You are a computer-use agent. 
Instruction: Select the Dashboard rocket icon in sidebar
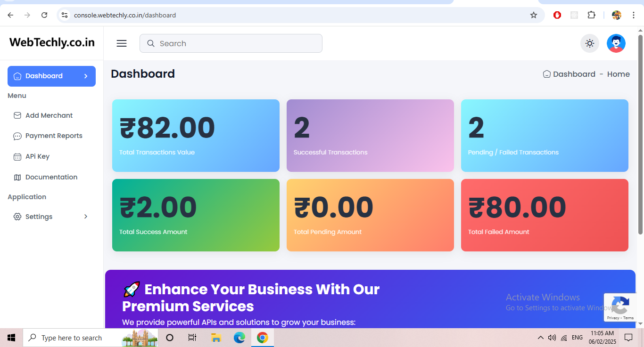17,76
